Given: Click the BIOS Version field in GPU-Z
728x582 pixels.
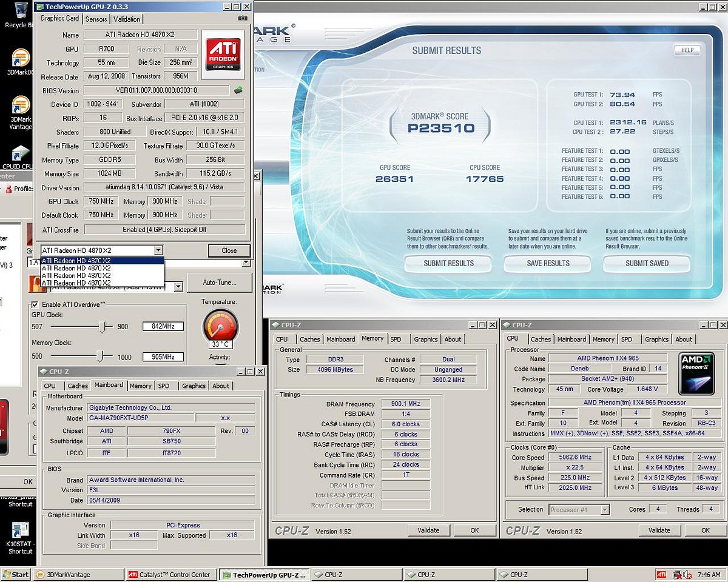Looking at the screenshot, I should [157, 90].
